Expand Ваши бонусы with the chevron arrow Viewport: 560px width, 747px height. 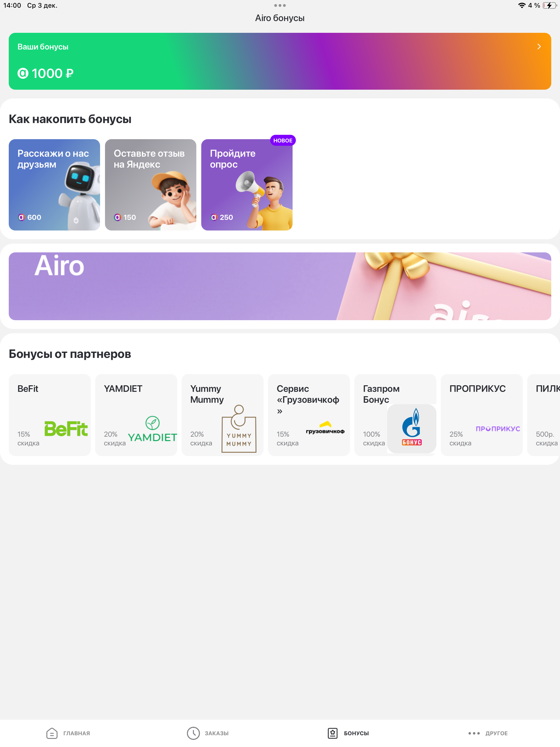[539, 46]
